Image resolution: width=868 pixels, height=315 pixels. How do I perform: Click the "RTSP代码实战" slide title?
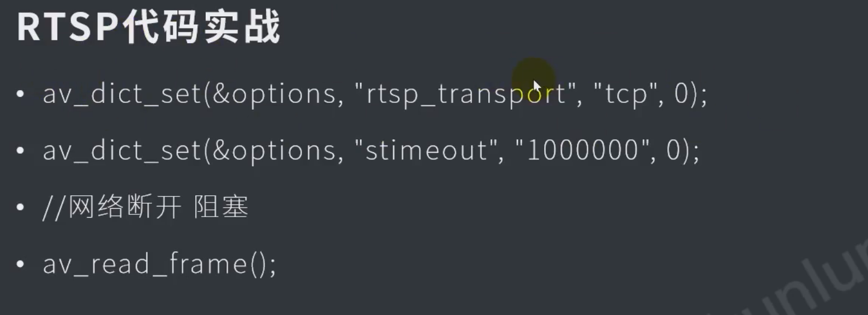[148, 28]
